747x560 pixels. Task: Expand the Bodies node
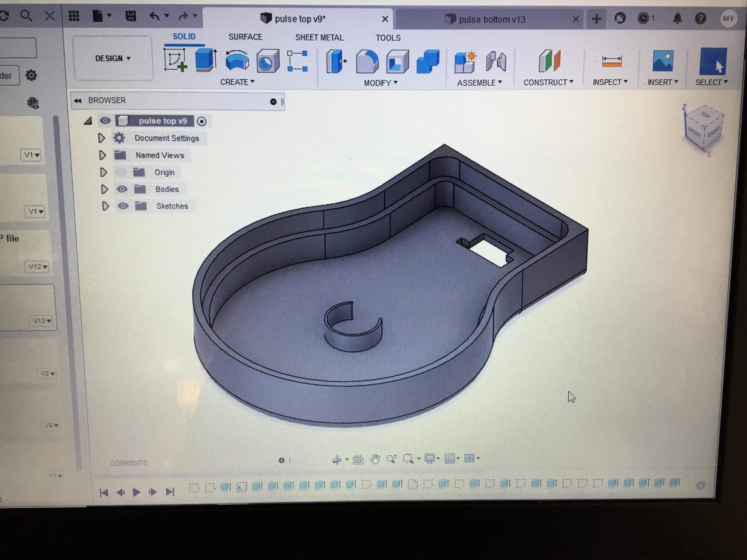104,189
